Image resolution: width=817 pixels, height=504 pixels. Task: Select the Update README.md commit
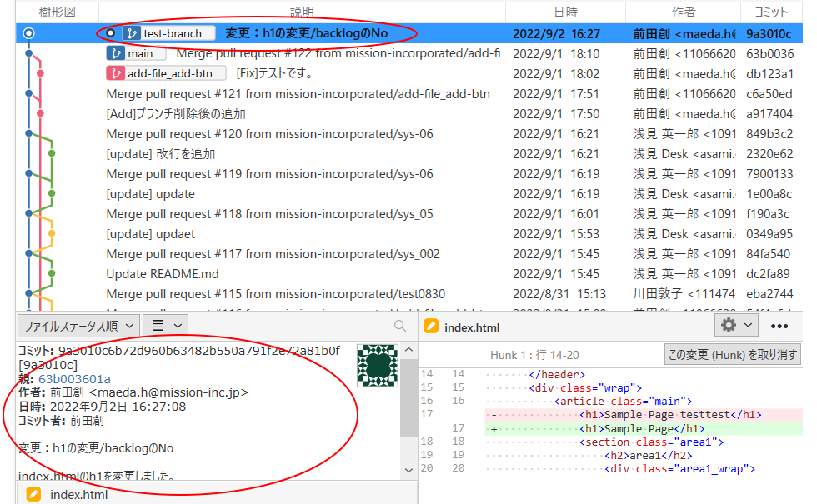163,274
